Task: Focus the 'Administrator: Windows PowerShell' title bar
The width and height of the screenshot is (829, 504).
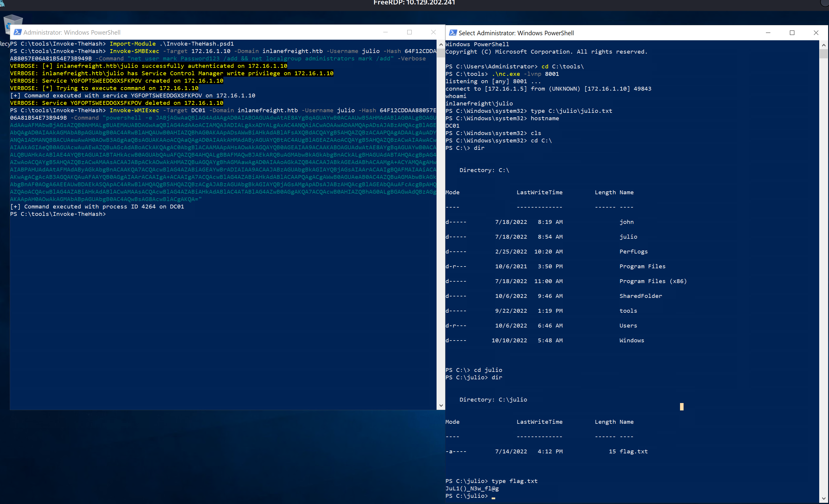Action: click(202, 32)
